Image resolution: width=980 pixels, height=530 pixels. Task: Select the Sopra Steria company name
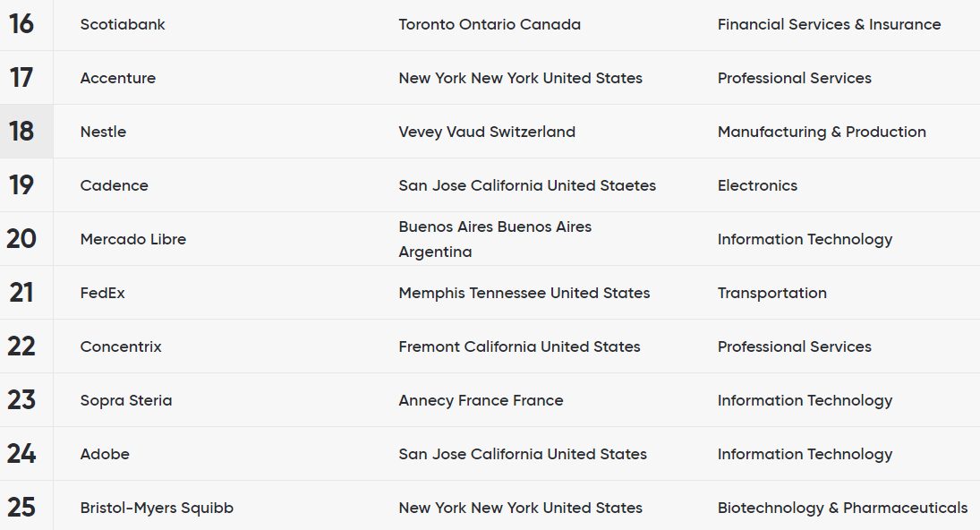[x=125, y=400]
